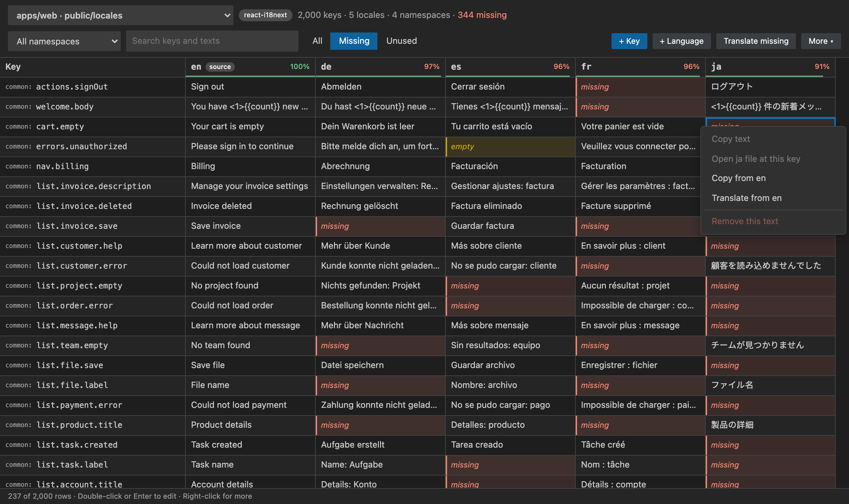Click the ja column header

770,67
